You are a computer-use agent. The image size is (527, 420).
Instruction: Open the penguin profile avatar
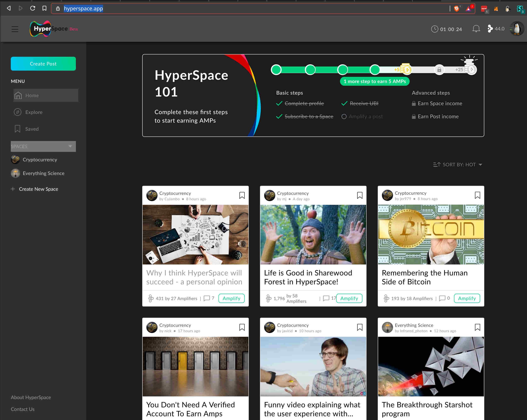coord(517,29)
